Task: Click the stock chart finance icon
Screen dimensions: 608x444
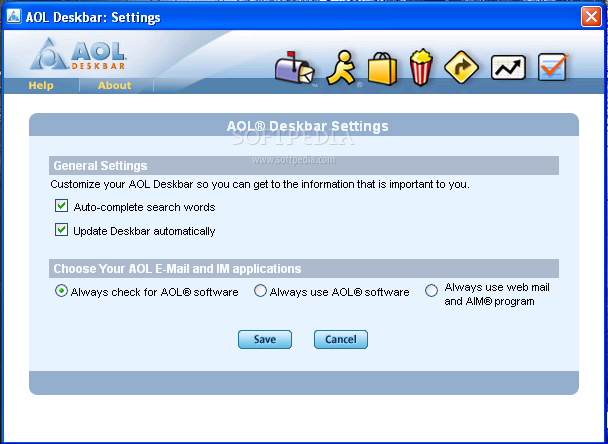Action: [x=508, y=67]
